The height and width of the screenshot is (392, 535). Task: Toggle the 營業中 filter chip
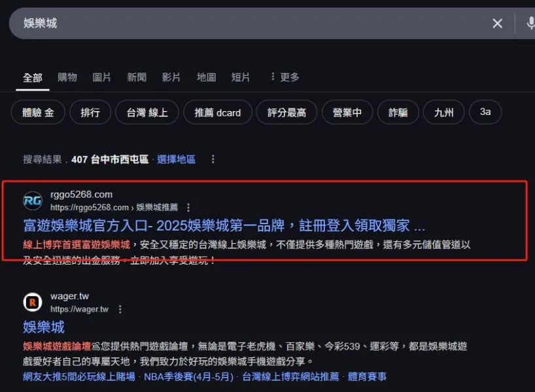click(x=347, y=112)
